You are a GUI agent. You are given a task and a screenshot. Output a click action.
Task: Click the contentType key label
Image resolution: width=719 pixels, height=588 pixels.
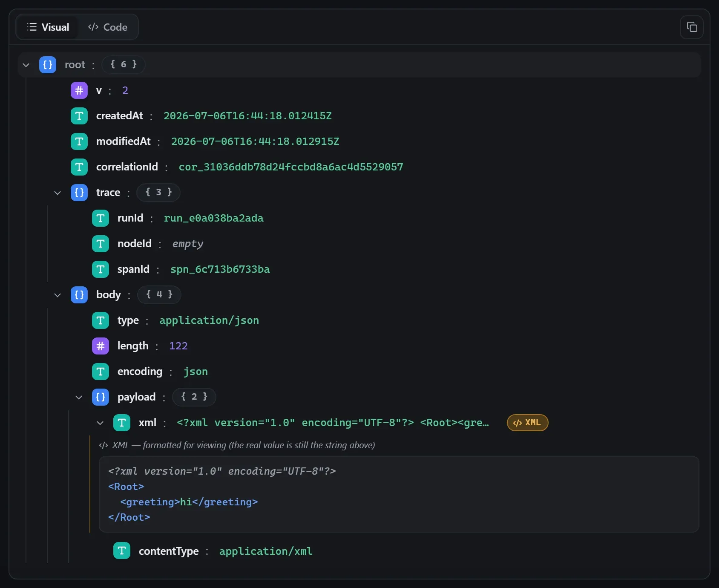[x=169, y=551]
